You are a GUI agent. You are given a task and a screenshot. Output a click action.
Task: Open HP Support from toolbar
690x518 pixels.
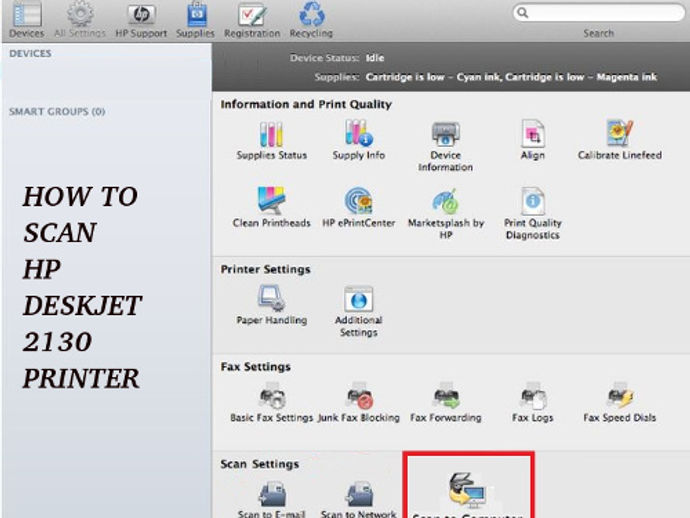click(x=141, y=19)
